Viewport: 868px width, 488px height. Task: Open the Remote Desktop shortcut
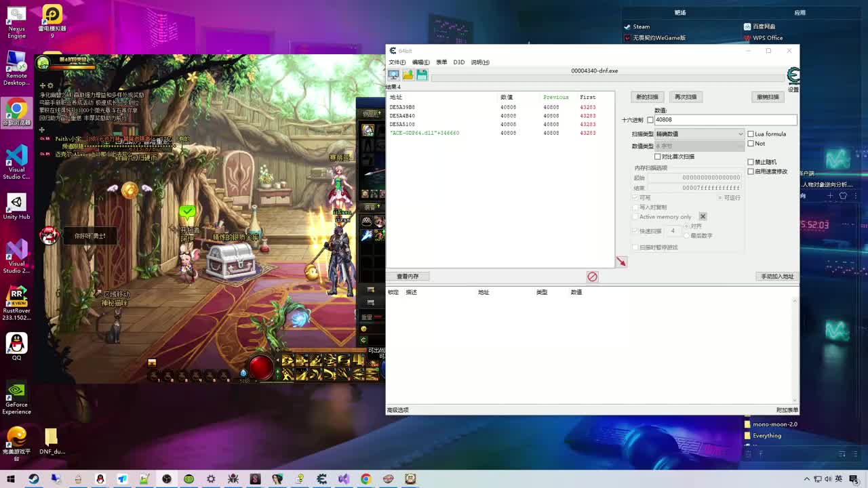coord(16,69)
